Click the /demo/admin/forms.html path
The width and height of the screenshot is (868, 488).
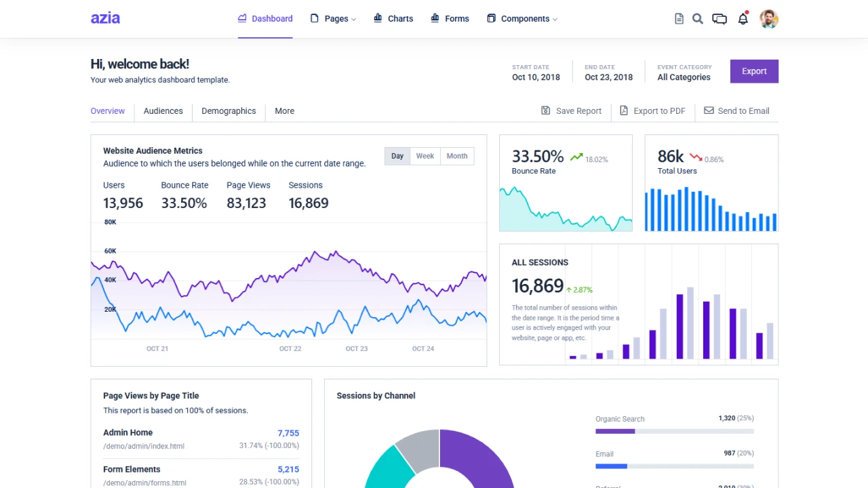(x=144, y=483)
